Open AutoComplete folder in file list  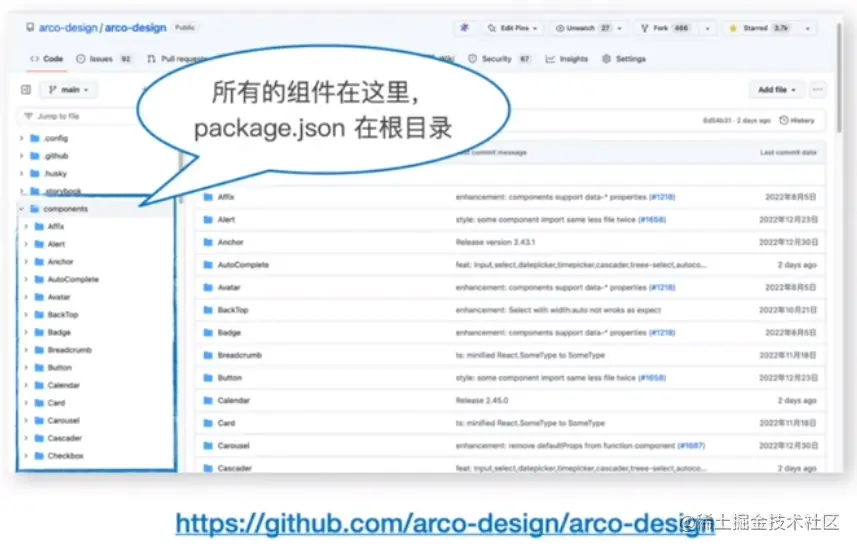click(243, 265)
